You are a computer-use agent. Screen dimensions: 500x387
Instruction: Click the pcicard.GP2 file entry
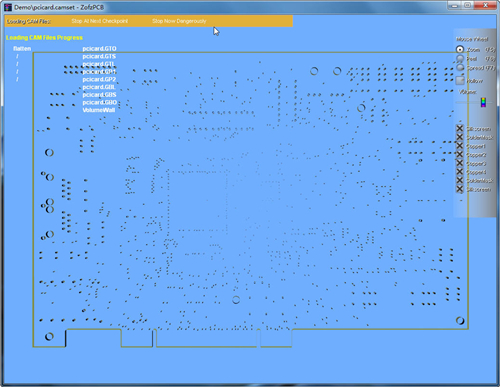(99, 79)
